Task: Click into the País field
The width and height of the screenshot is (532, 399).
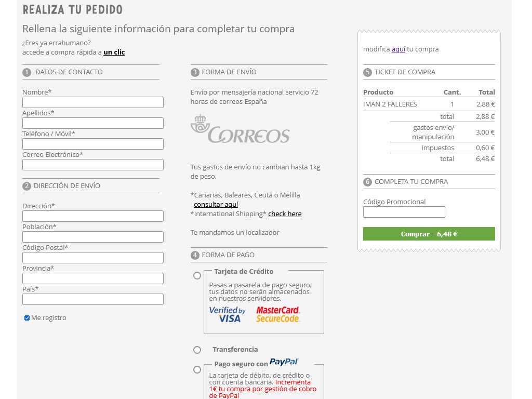Action: click(93, 299)
